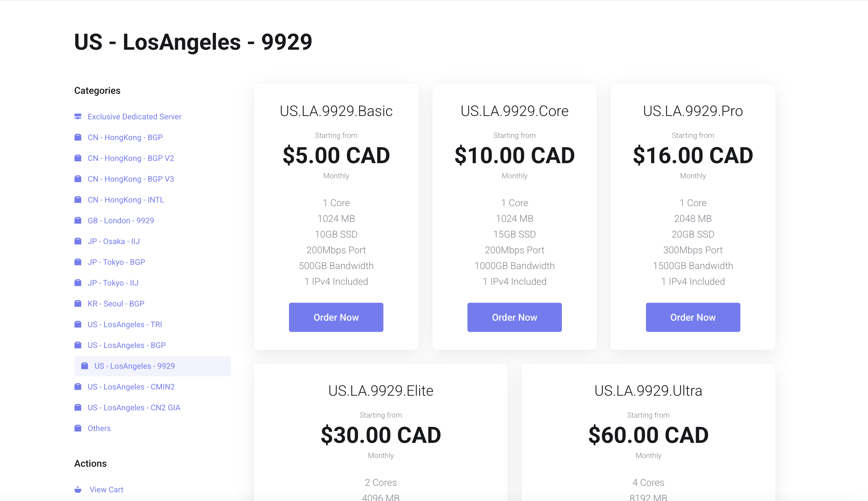Click the box icon beside Others category
This screenshot has height=501, width=868.
pyautogui.click(x=78, y=428)
